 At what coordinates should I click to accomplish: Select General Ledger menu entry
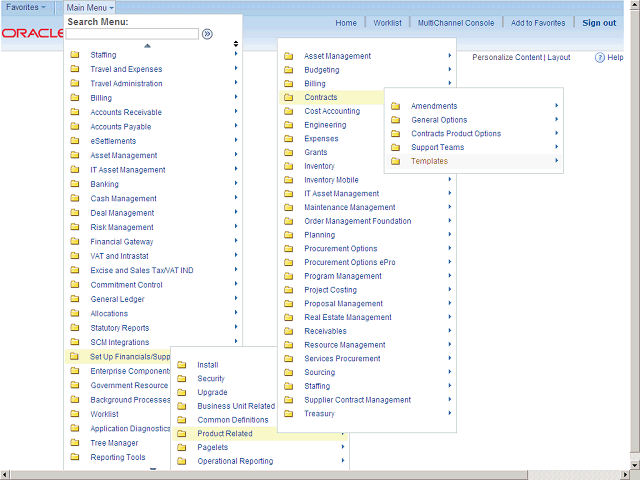pos(117,299)
